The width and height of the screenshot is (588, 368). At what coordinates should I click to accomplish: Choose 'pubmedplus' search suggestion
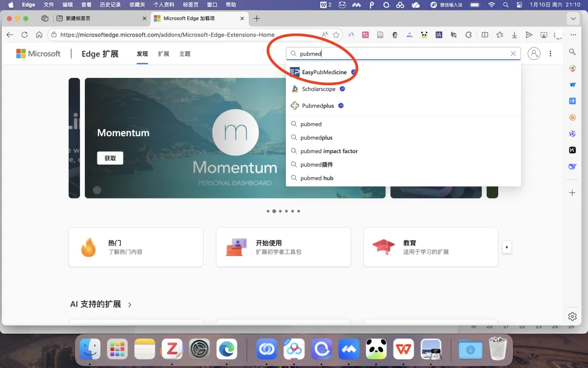tap(403, 137)
